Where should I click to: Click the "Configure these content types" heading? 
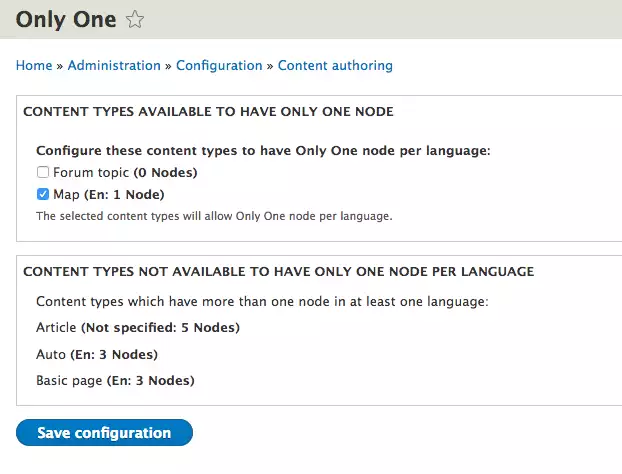coord(263,151)
